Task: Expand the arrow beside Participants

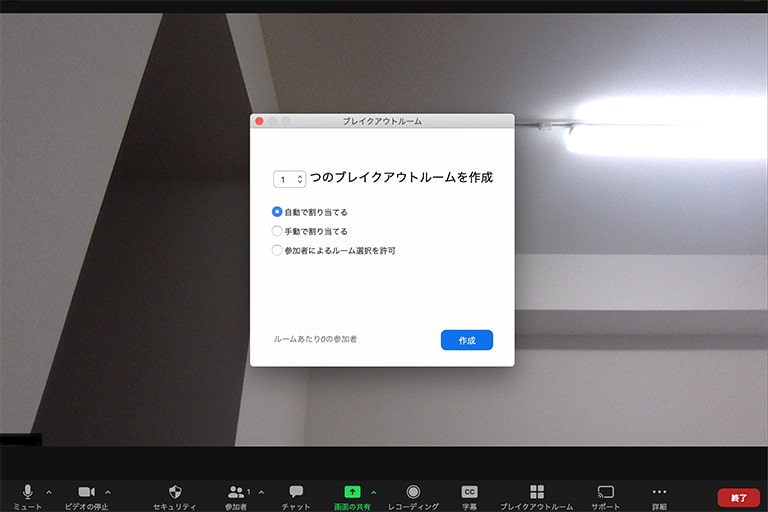Action: (x=261, y=492)
